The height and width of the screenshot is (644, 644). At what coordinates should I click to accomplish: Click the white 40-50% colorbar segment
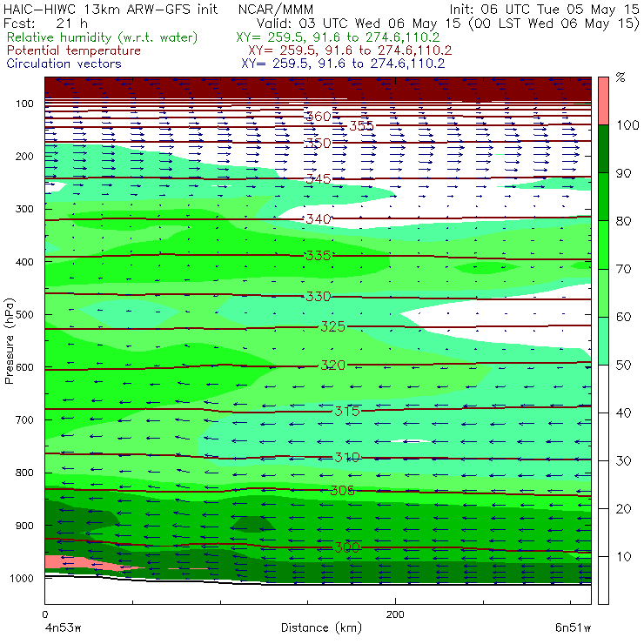point(603,388)
